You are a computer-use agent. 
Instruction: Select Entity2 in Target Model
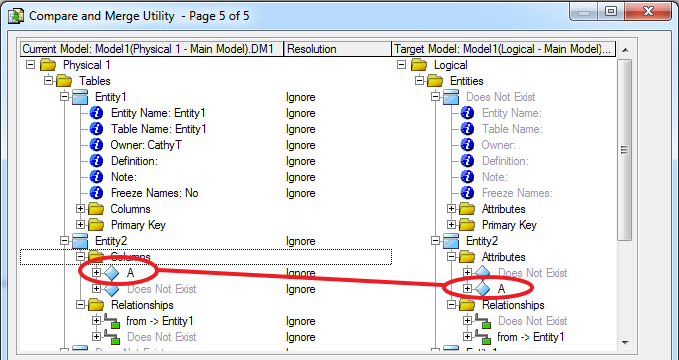(482, 241)
